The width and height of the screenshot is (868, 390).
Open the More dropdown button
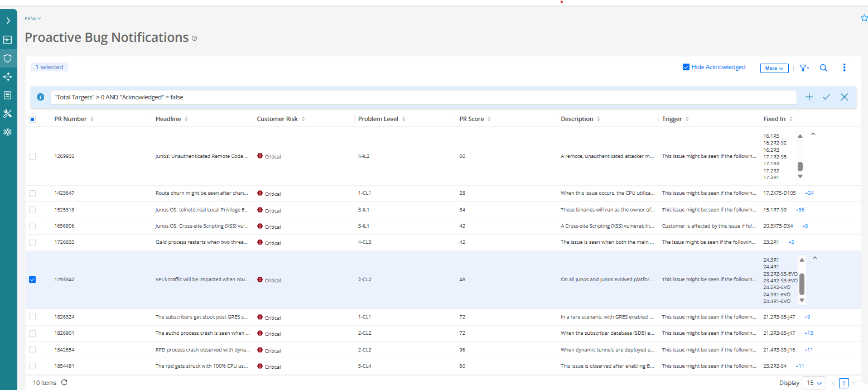pos(774,68)
